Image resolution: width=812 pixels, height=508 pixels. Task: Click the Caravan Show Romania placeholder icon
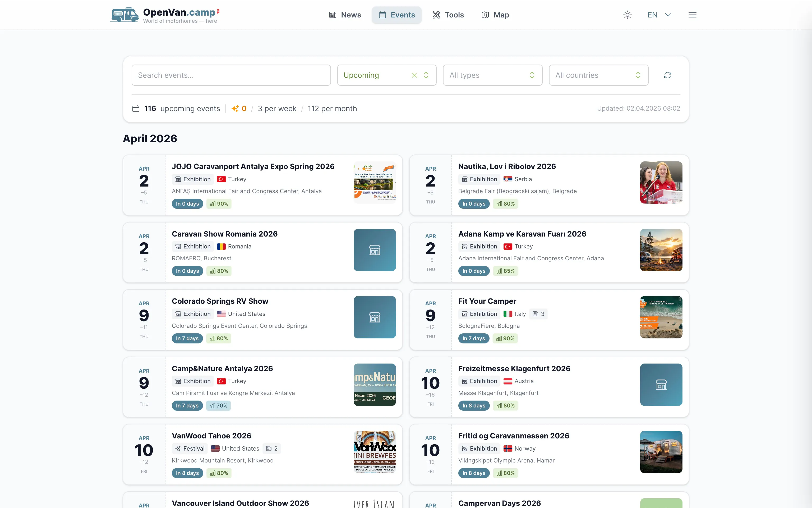[375, 250]
